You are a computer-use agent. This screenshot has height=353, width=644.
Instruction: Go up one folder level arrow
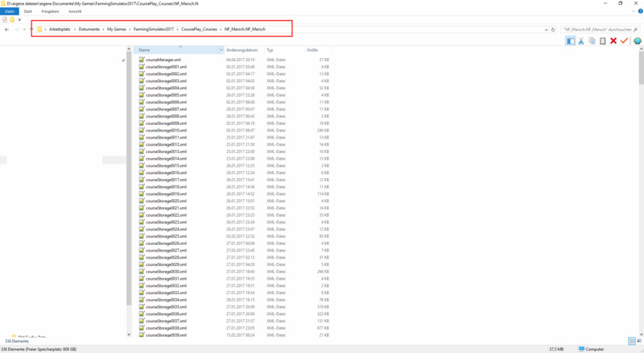[30, 30]
